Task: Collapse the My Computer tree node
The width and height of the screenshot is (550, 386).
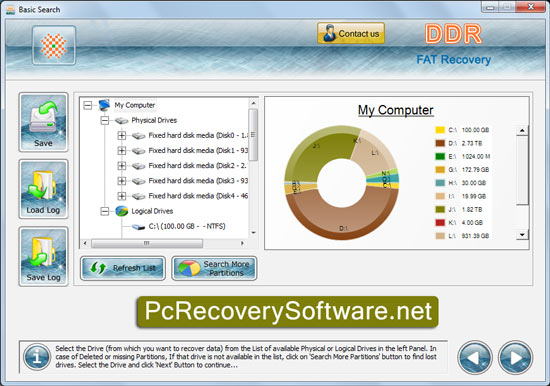Action: click(x=88, y=105)
